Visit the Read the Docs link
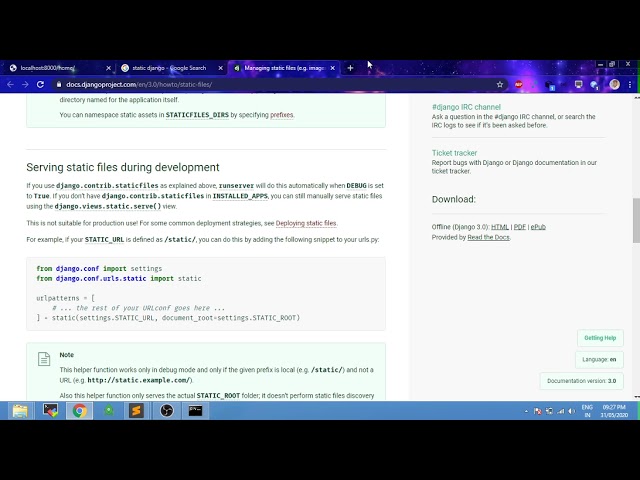Image resolution: width=640 pixels, height=480 pixels. (x=489, y=237)
